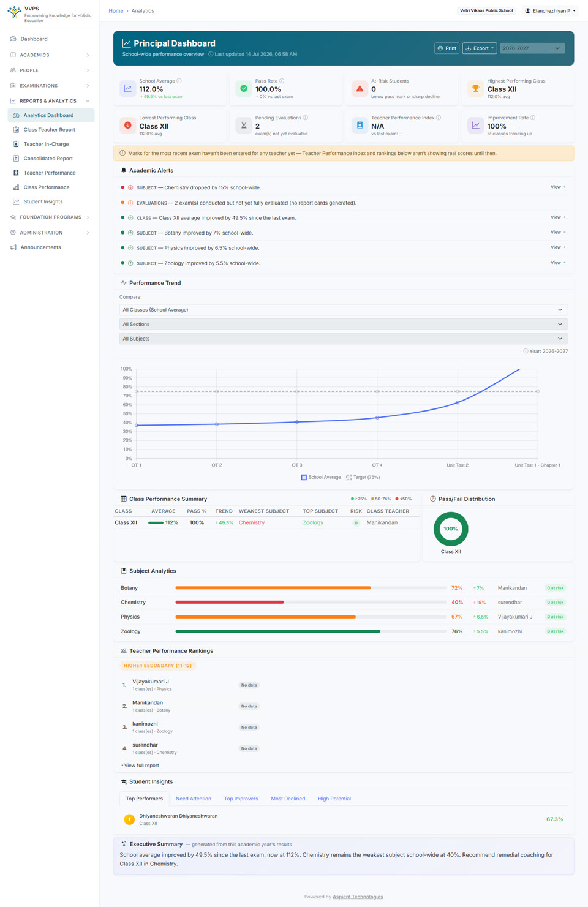
Task: Click Teacher Performance Index info icon
Action: (x=439, y=118)
